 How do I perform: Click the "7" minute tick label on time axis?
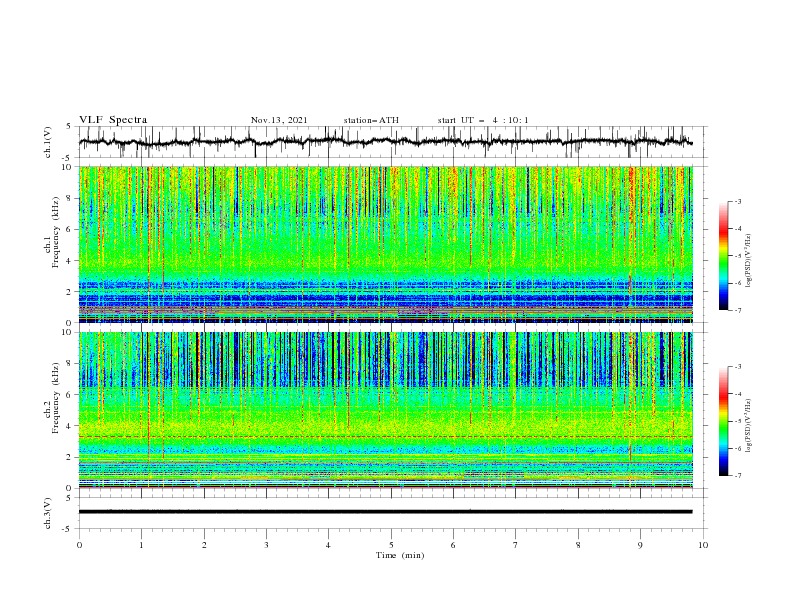(515, 545)
